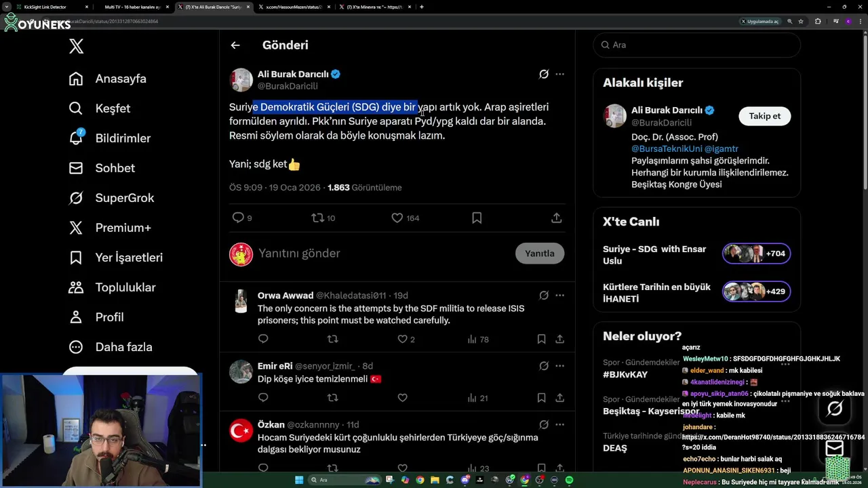Switch to HassounMazen status tab

click(296, 7)
